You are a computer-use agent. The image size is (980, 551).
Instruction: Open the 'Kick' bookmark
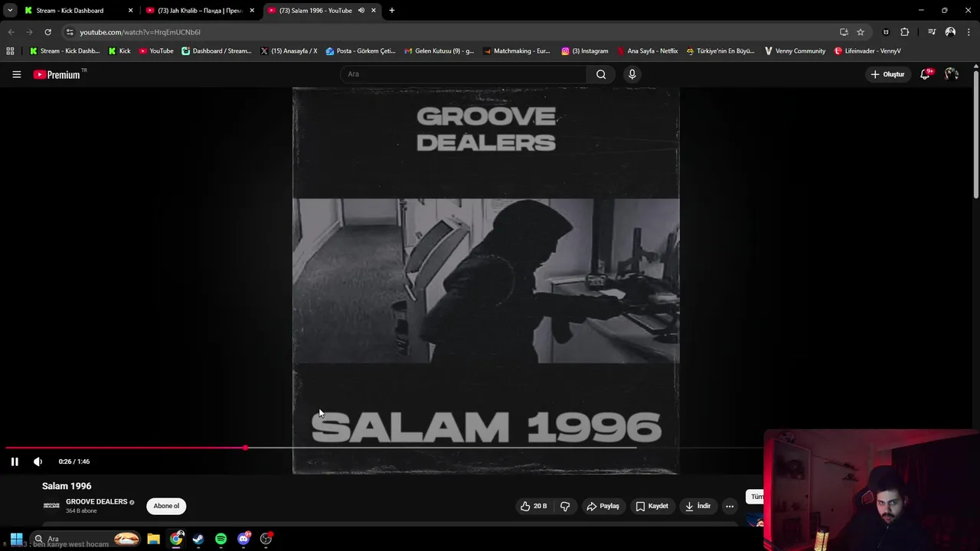coord(119,51)
